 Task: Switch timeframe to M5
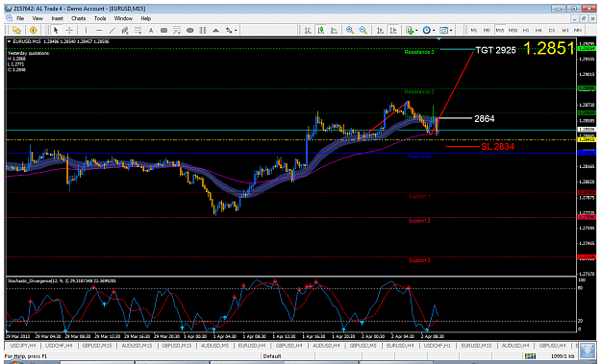487,30
